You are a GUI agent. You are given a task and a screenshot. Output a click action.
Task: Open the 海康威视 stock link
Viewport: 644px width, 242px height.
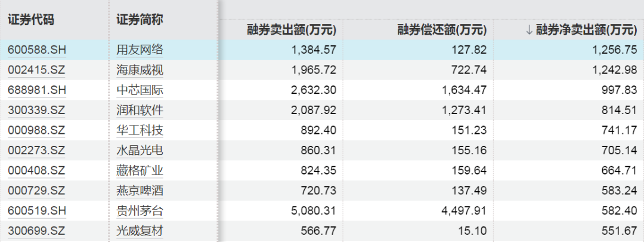140,70
